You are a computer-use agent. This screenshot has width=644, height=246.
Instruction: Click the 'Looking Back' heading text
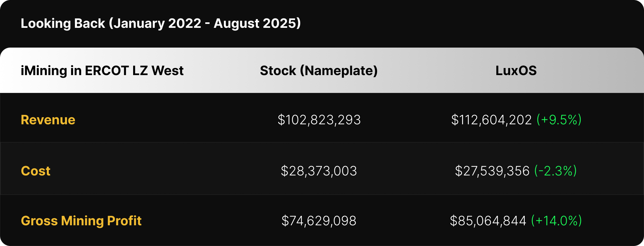[63, 23]
